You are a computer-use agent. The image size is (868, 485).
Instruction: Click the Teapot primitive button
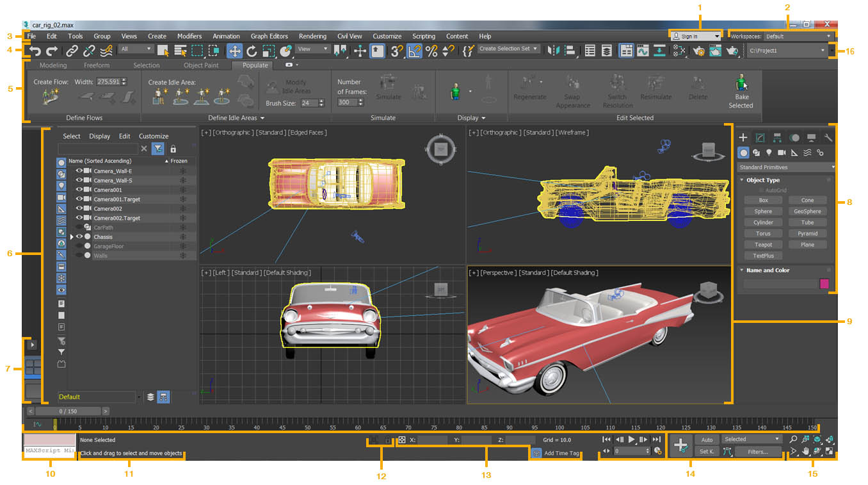click(x=763, y=244)
